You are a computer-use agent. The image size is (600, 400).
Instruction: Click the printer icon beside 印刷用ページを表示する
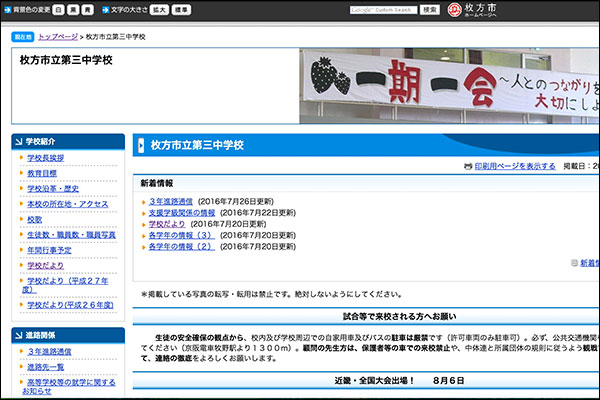(467, 166)
